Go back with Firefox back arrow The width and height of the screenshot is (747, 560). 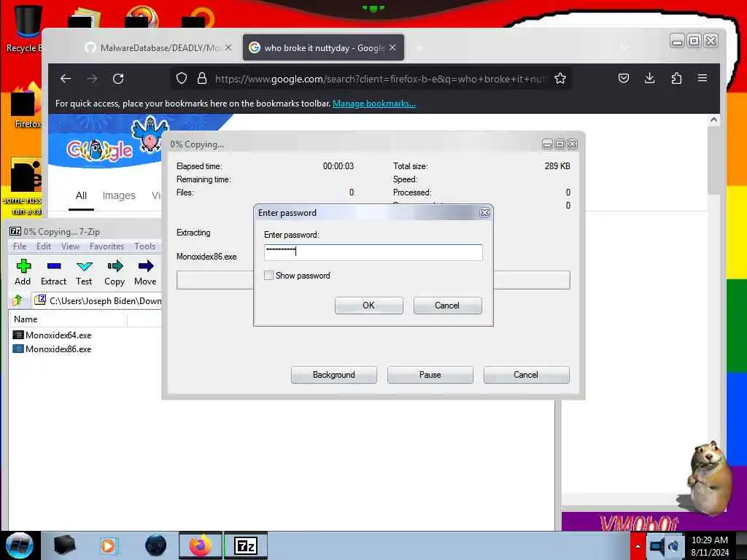click(x=66, y=79)
